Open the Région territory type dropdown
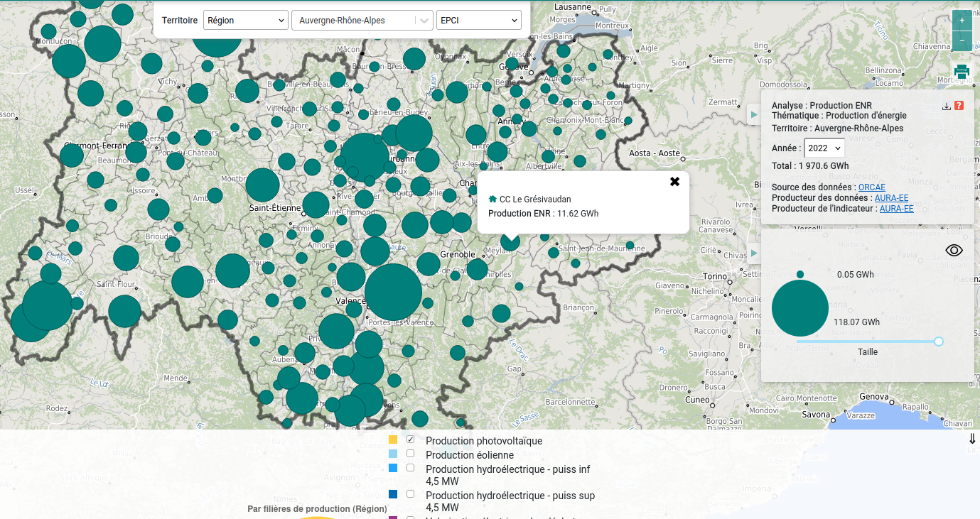This screenshot has width=980, height=519. coord(245,21)
